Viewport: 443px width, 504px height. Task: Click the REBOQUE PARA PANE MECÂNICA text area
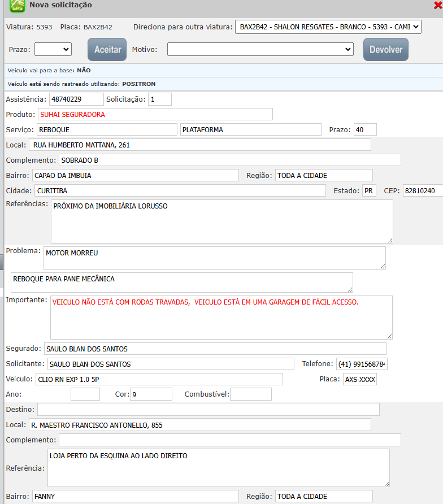pyautogui.click(x=182, y=283)
